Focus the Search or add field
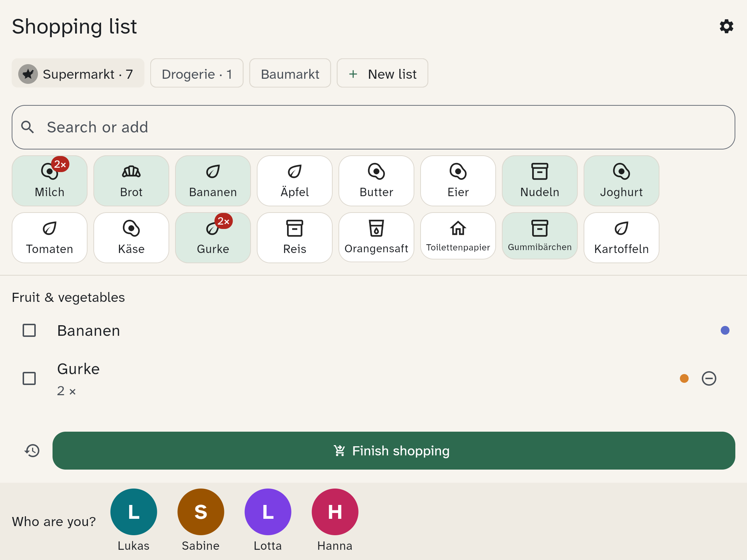This screenshot has height=560, width=747. tap(373, 127)
